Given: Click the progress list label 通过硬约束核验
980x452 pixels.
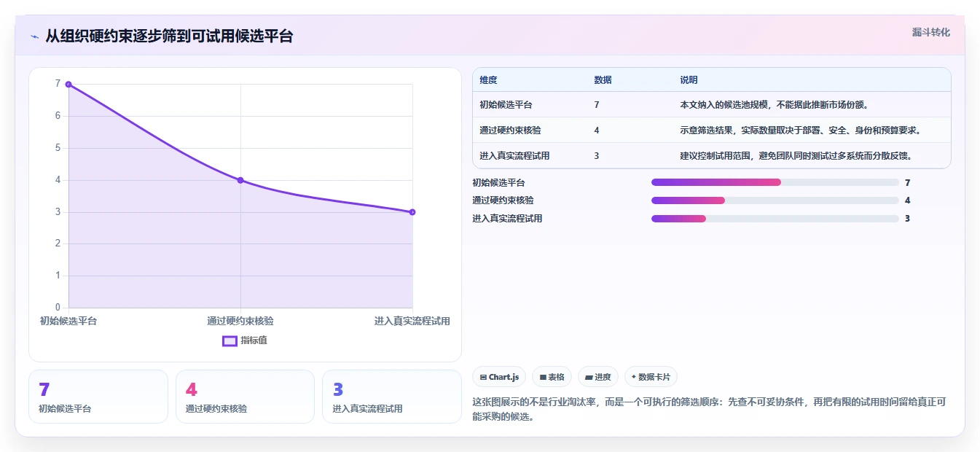Looking at the screenshot, I should (x=503, y=200).
